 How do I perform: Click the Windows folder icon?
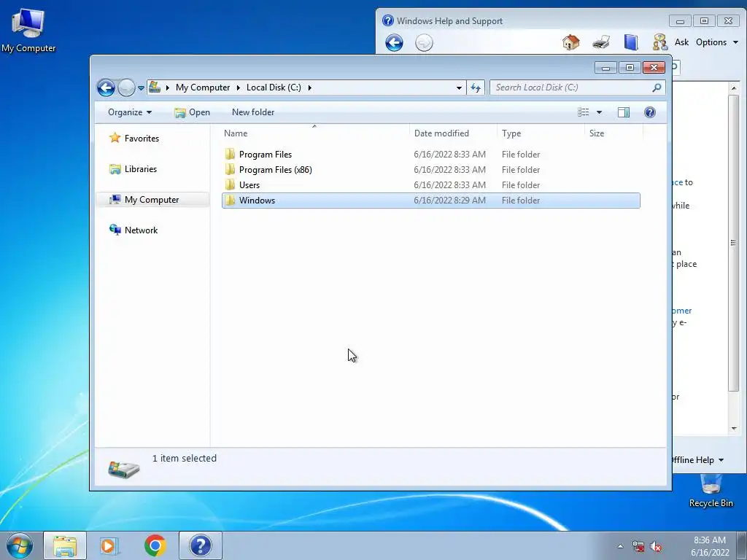coord(230,200)
